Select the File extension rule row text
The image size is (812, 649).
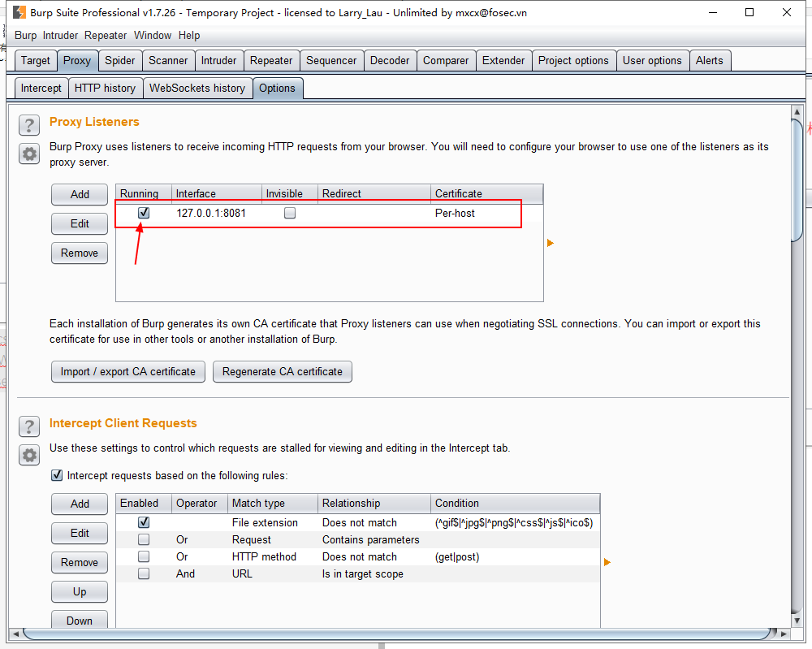coord(265,522)
